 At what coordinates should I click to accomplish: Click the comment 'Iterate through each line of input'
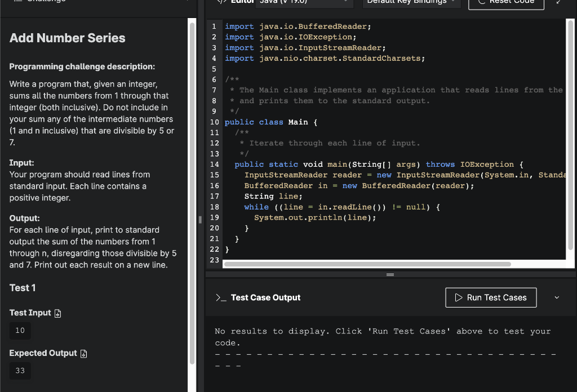330,143
